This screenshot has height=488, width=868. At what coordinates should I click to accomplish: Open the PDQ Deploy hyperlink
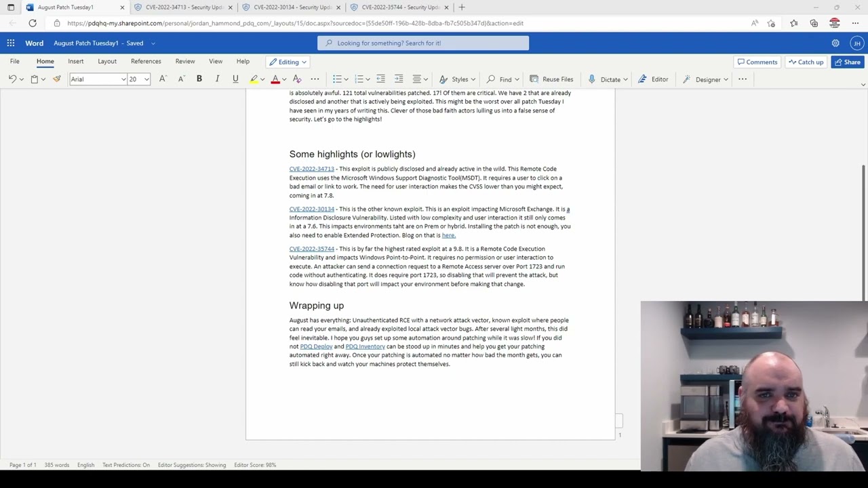point(316,346)
